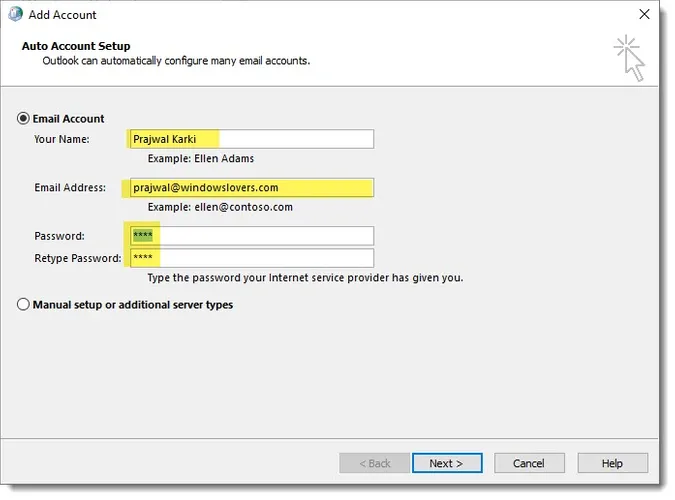Click the "Your Name:" label
The width and height of the screenshot is (675, 500).
pyautogui.click(x=61, y=139)
